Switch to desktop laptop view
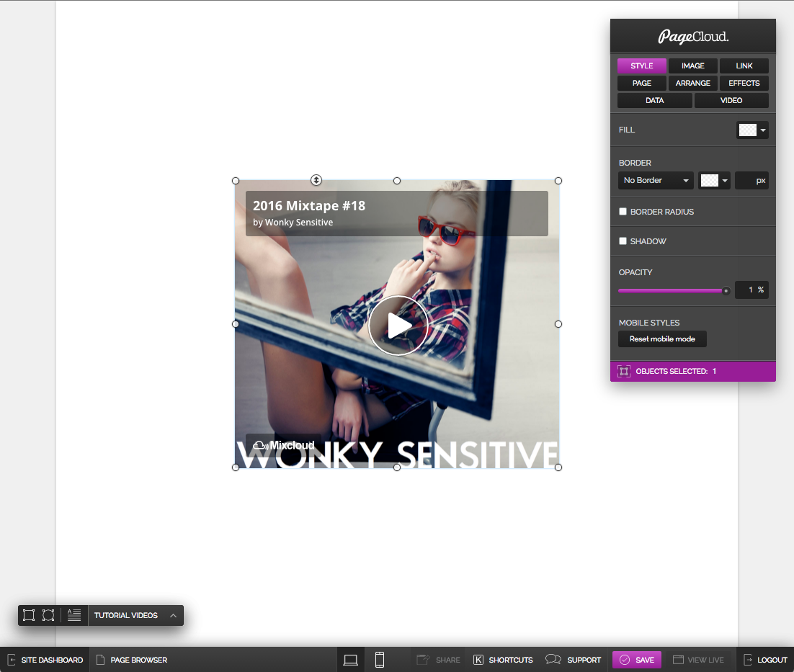The image size is (794, 672). pyautogui.click(x=350, y=660)
